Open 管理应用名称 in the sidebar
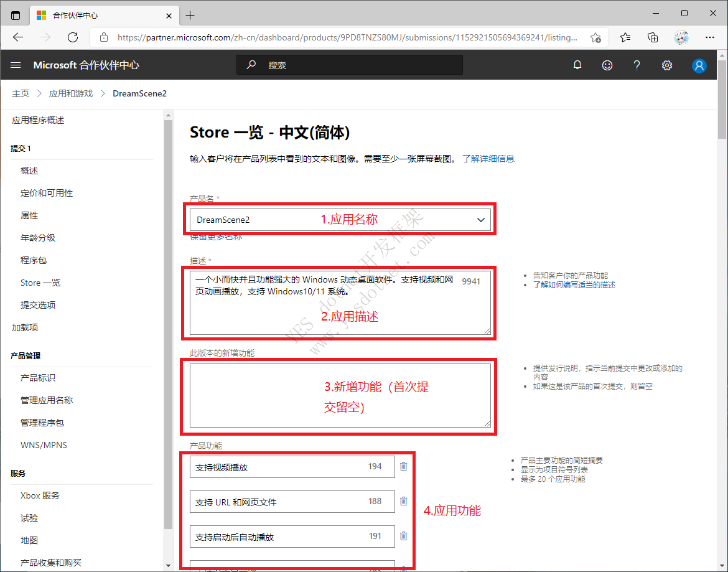 coord(47,400)
